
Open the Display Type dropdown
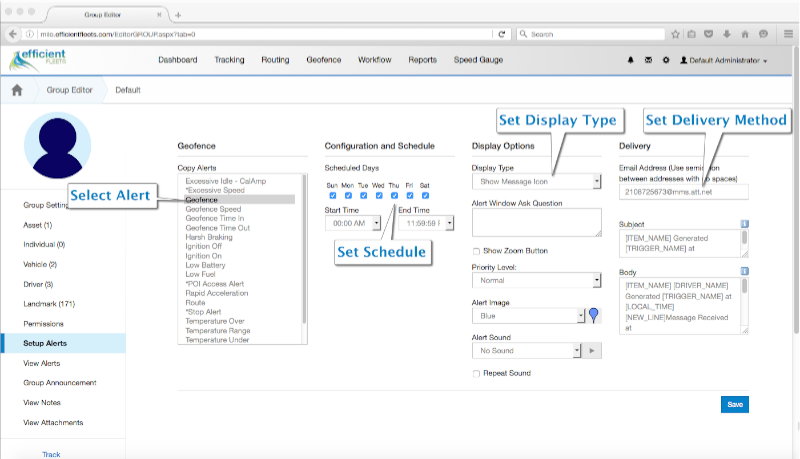pos(536,182)
